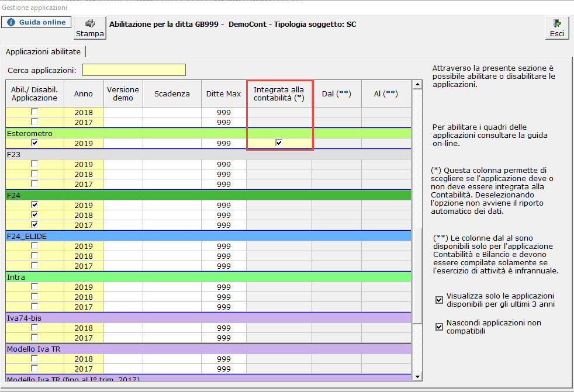Click the table scrollbar down arrow
Image resolution: width=574 pixels, height=392 pixels.
pos(417,377)
